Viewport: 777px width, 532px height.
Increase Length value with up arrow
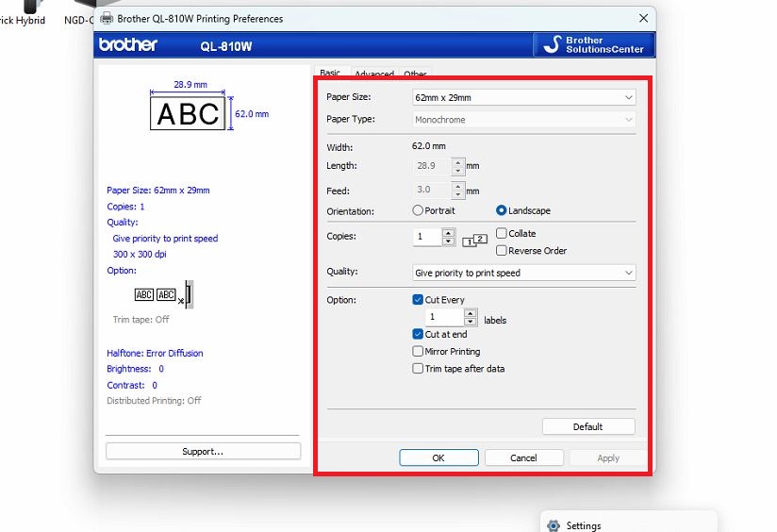(x=458, y=162)
